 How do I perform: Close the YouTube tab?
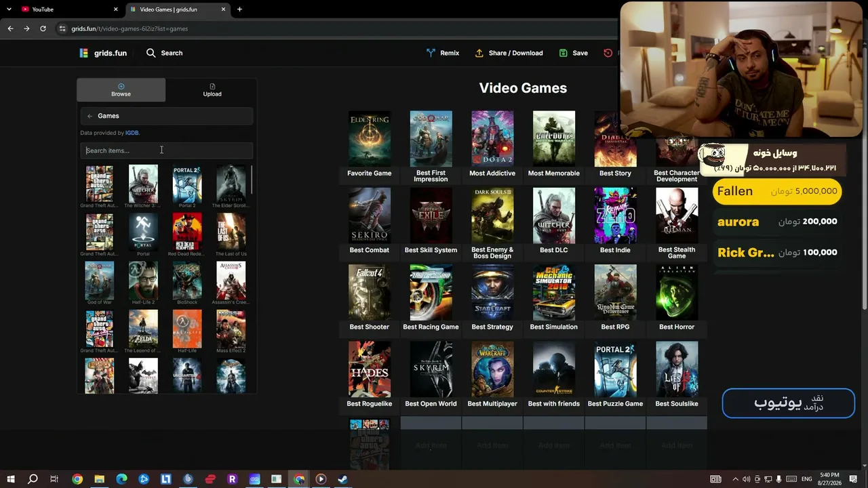tap(115, 9)
